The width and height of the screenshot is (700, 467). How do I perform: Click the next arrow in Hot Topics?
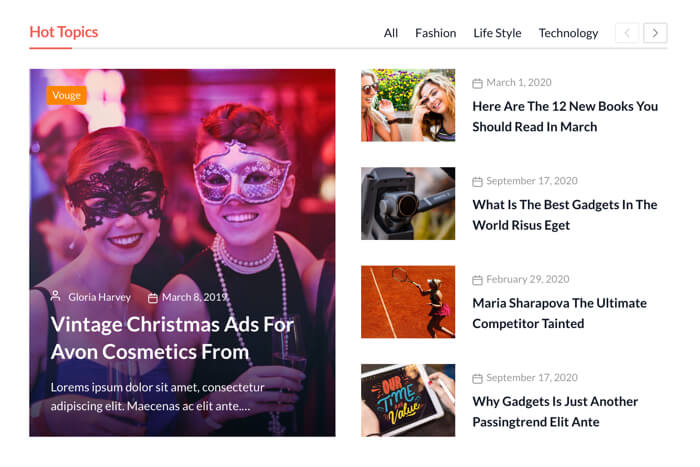coord(655,33)
